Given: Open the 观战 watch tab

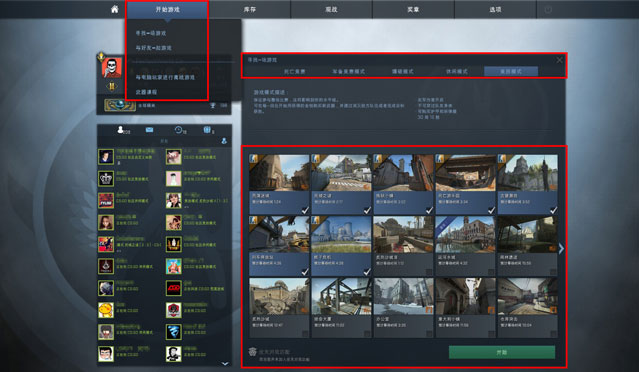Looking at the screenshot, I should [x=331, y=9].
